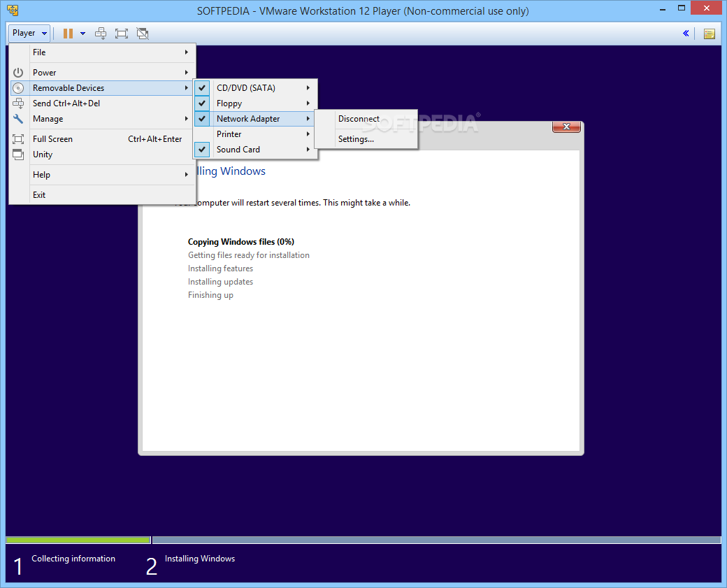Click the Installing Windows heading
Screen dimensions: 727x588
(x=231, y=171)
